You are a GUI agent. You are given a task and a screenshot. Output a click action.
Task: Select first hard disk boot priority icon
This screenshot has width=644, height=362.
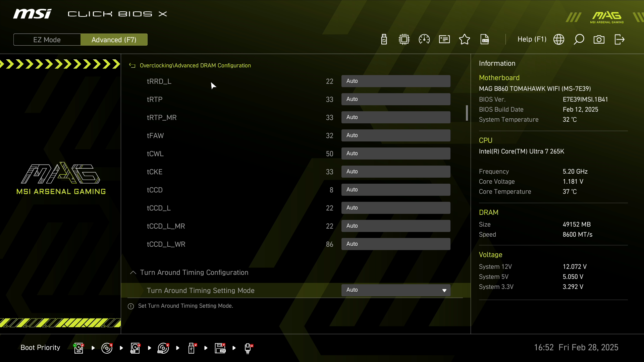click(x=78, y=348)
